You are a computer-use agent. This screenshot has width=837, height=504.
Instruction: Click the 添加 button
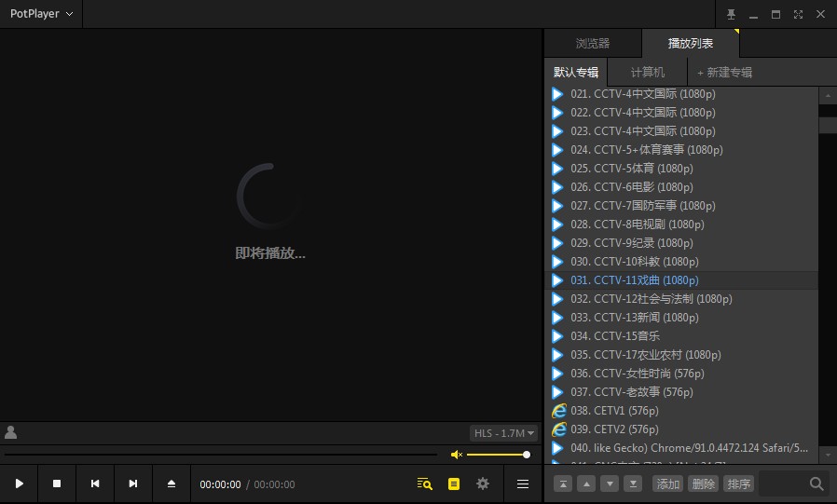coord(667,484)
